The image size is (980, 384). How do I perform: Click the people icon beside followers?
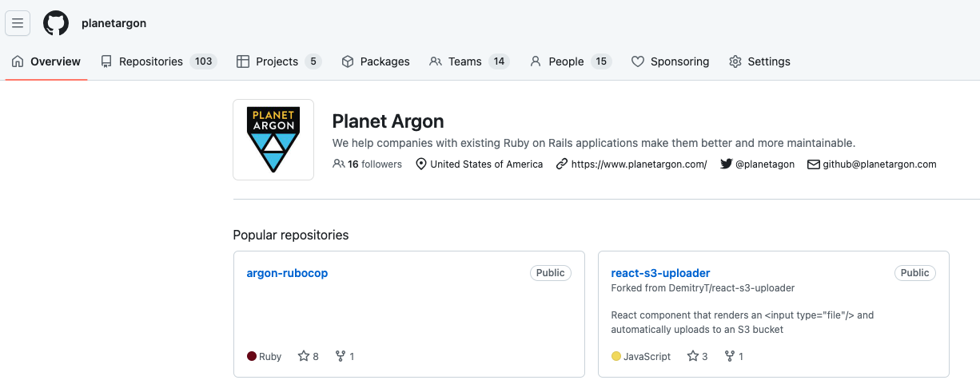pos(339,164)
